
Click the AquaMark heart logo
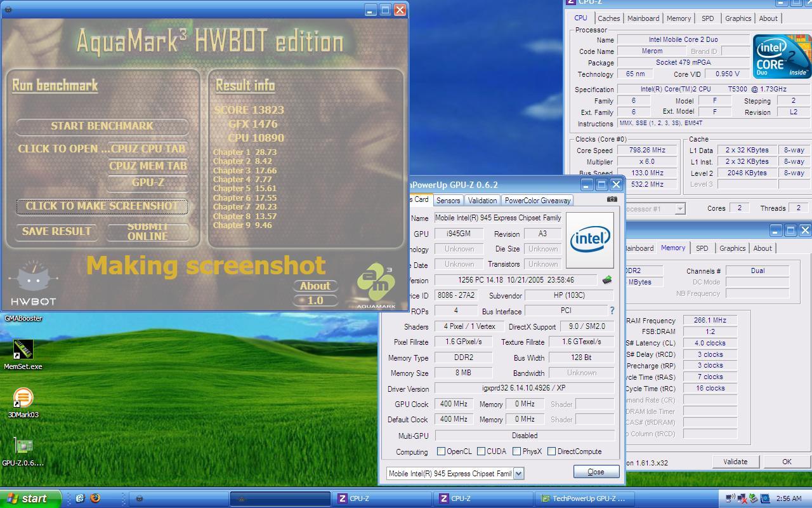(x=376, y=284)
